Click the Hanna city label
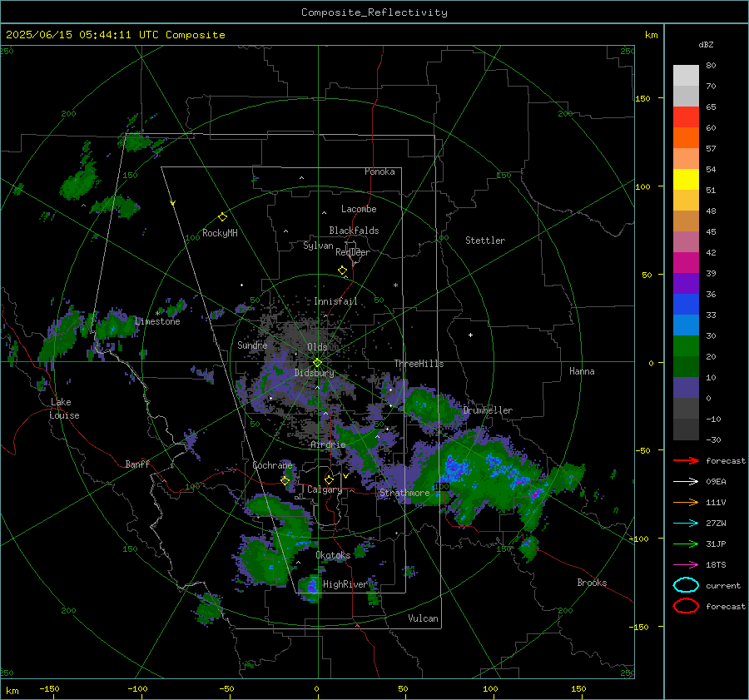The image size is (749, 700). (582, 371)
